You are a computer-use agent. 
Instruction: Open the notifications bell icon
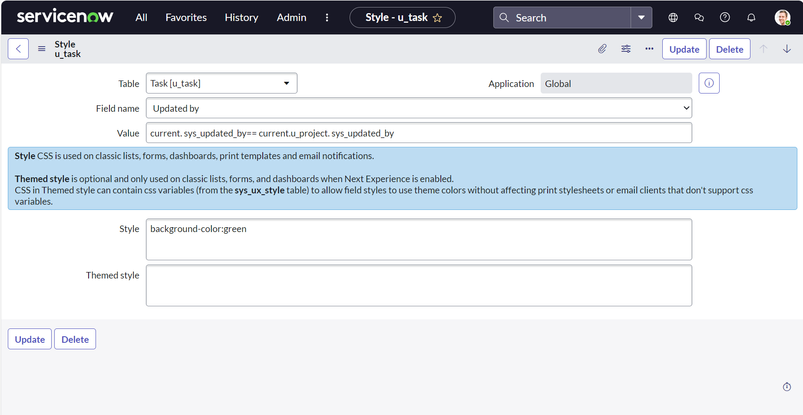[751, 17]
